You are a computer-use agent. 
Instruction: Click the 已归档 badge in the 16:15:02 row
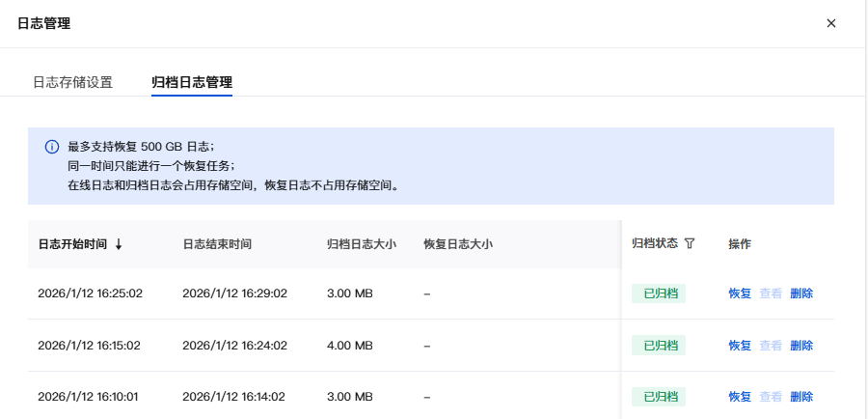659,345
